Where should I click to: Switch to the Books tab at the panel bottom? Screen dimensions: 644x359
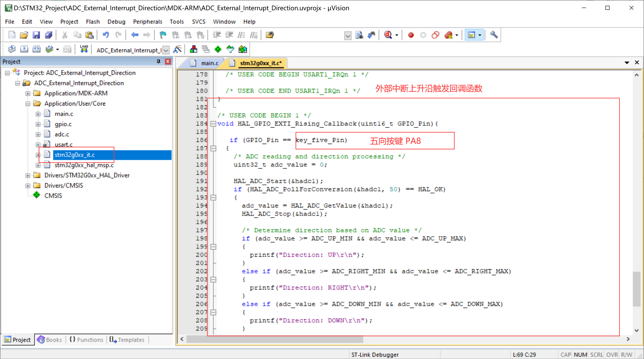pos(50,340)
